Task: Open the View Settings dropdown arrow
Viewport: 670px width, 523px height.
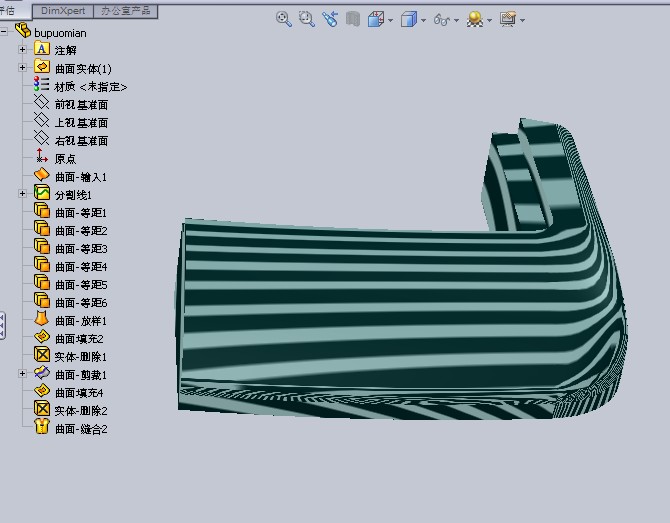Action: coord(523,20)
